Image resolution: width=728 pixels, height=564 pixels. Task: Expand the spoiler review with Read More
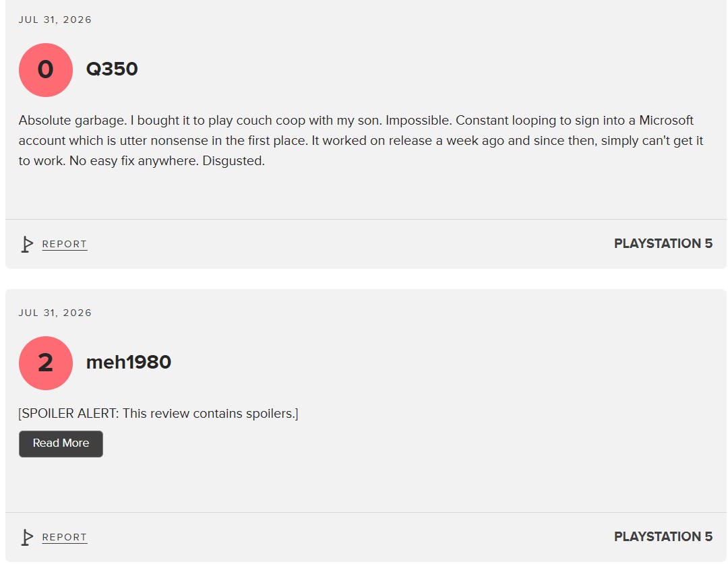pyautogui.click(x=61, y=444)
